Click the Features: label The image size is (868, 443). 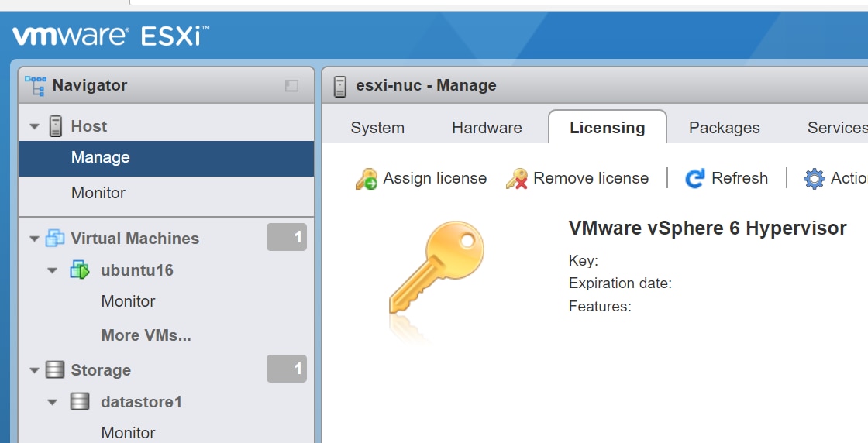(600, 307)
